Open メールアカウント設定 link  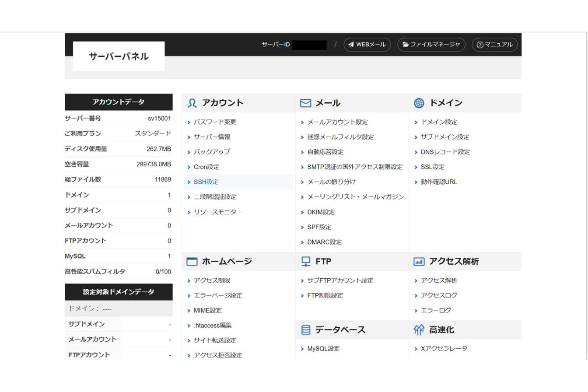[x=337, y=122]
